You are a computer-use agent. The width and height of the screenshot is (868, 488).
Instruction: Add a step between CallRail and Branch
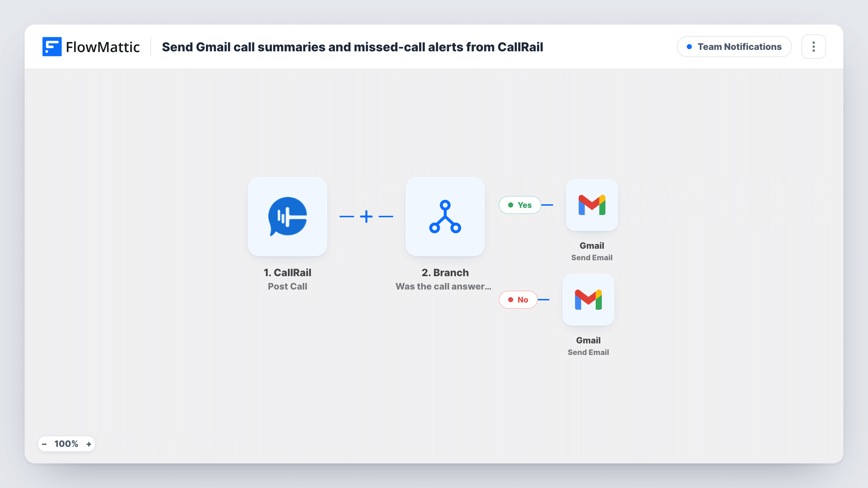click(366, 217)
